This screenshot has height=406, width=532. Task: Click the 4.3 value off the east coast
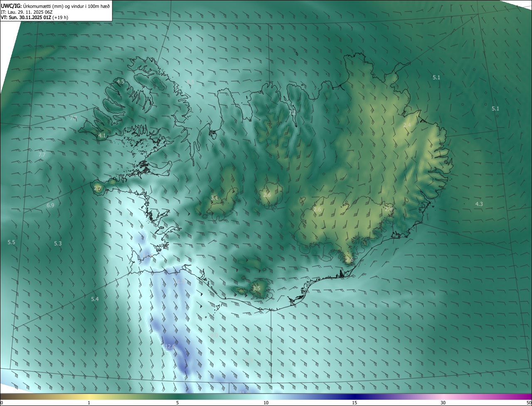coord(479,204)
